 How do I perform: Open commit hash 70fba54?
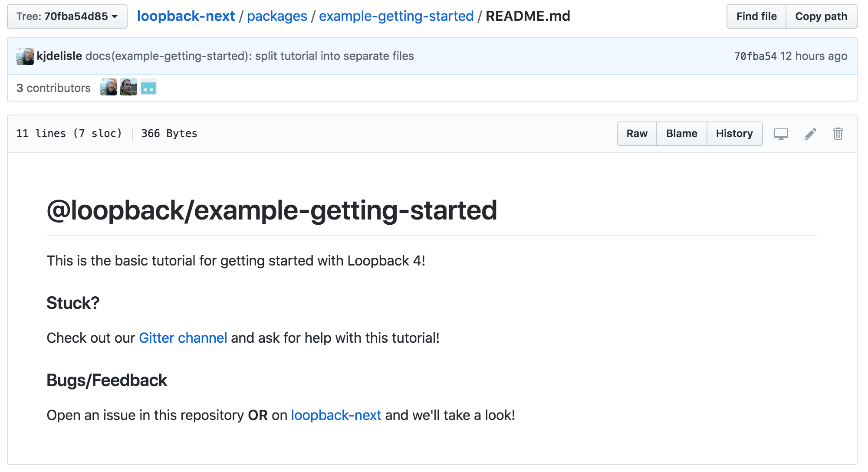755,56
